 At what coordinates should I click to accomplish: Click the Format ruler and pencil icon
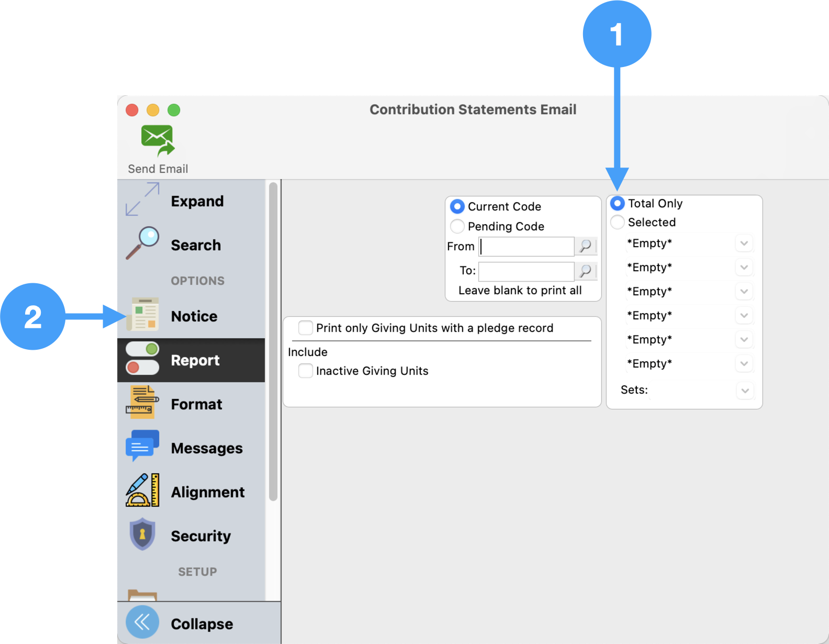(142, 403)
